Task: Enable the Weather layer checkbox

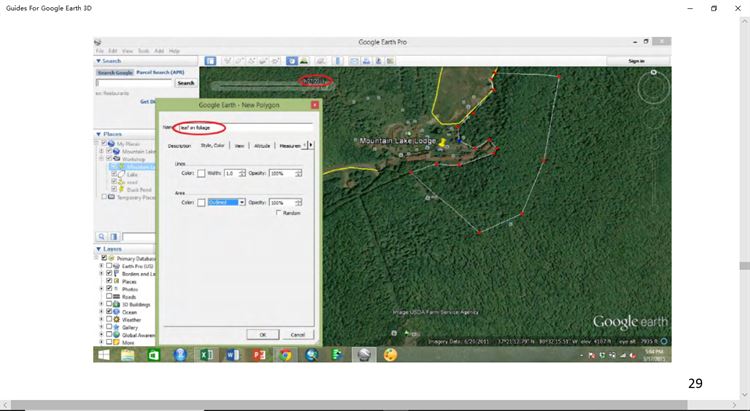Action: tap(109, 320)
